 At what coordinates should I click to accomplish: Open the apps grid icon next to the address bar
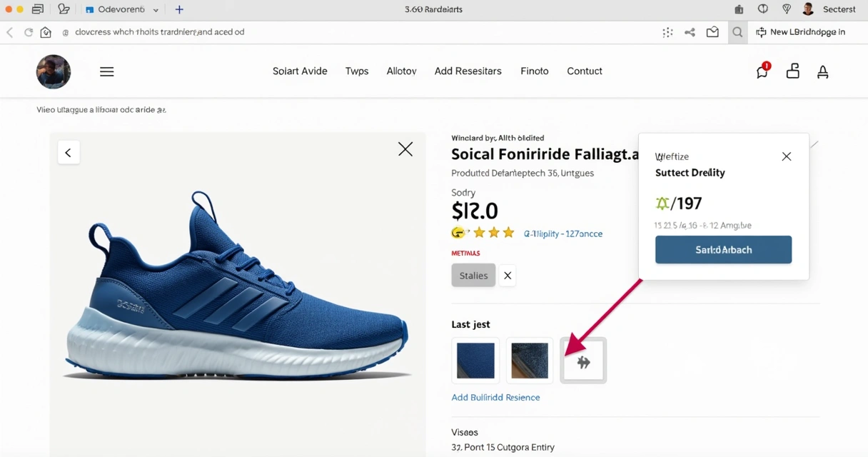pyautogui.click(x=667, y=32)
